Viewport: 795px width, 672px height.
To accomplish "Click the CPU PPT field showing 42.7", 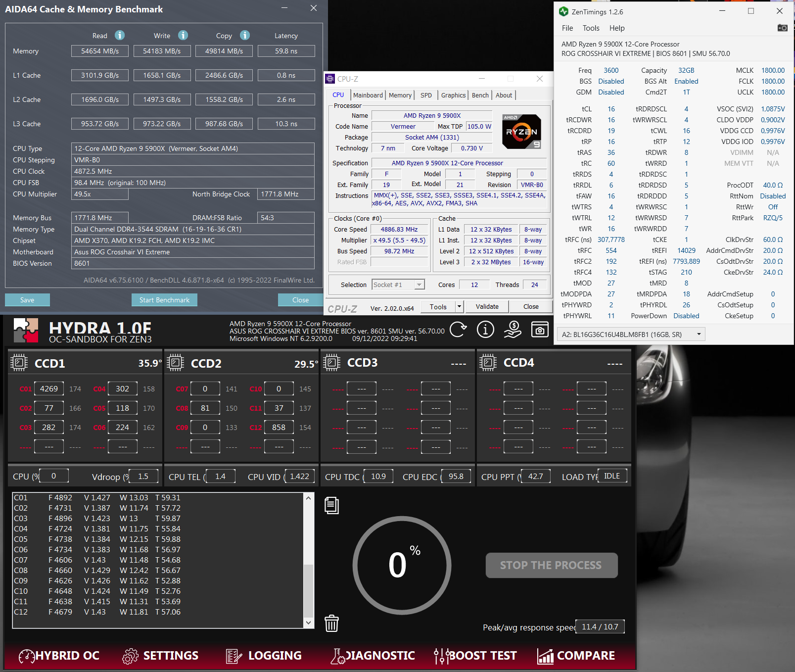I will 535,477.
